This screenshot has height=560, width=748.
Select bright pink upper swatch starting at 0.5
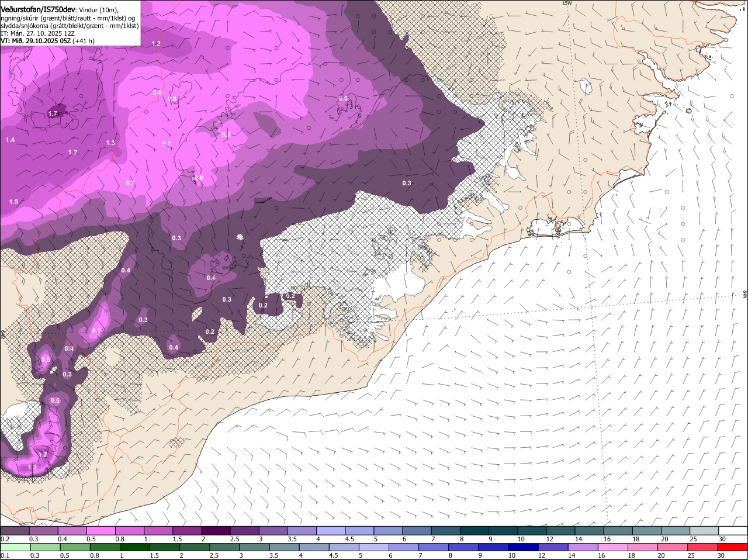pos(101,531)
